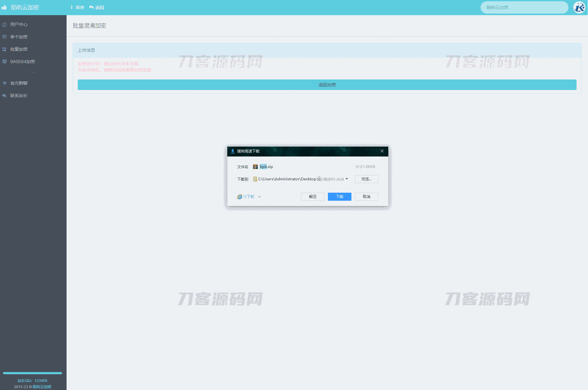Viewport: 588px width, 390px height.
Task: Click the 文件名 label in the dialog
Action: coord(243,167)
